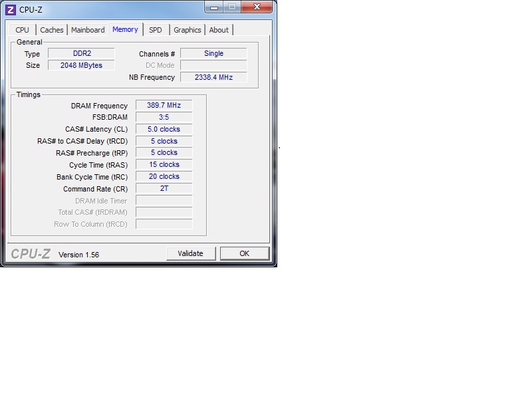The width and height of the screenshot is (532, 399).
Task: Click the Memory tab
Action: 125,29
